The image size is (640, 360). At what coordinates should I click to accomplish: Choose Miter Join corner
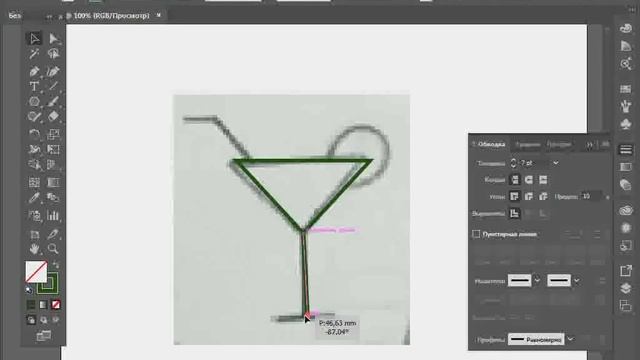click(x=515, y=196)
